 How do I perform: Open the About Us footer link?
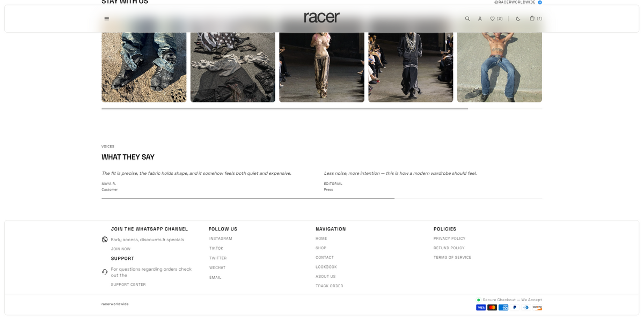[x=326, y=277]
